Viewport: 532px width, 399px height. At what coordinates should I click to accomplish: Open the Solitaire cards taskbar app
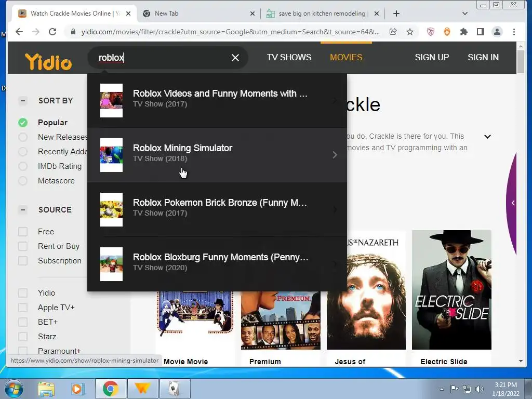pyautogui.click(x=175, y=389)
